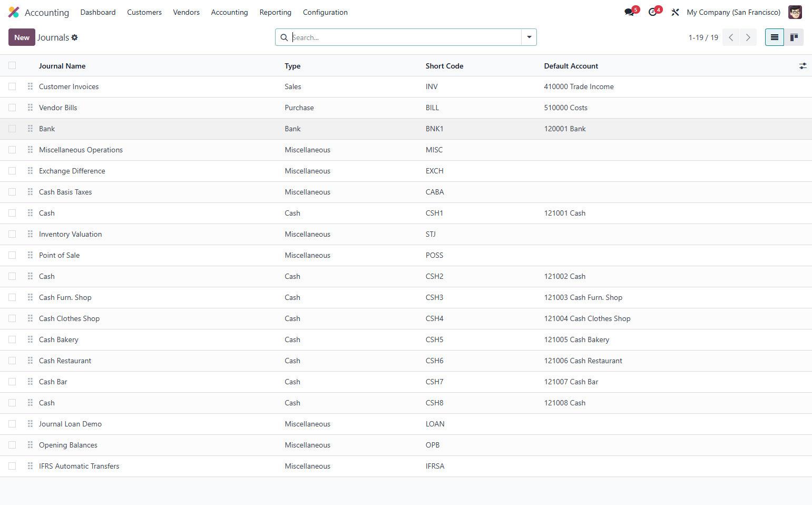Go to the next page arrow
This screenshot has width=812, height=505.
[x=748, y=37]
